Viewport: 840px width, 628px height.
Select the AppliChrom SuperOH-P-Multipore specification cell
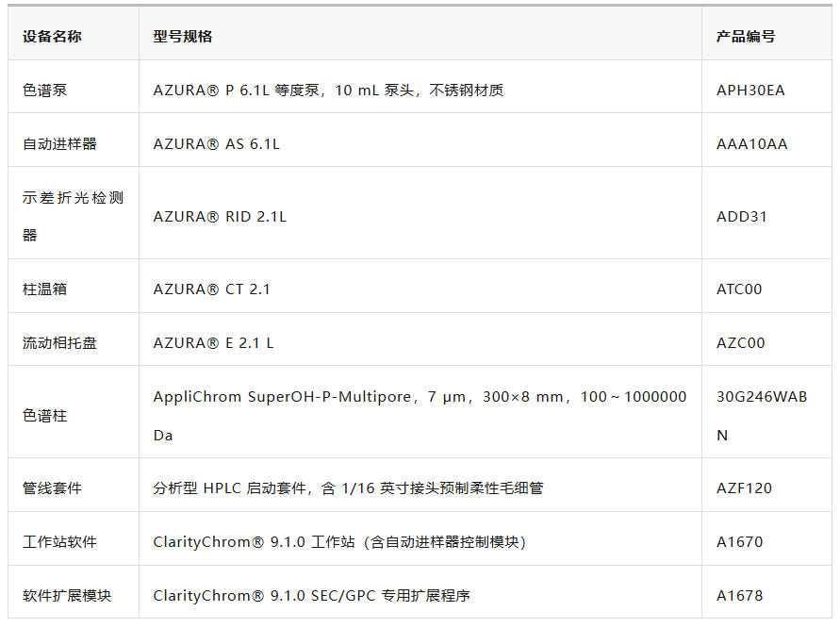coord(420,412)
